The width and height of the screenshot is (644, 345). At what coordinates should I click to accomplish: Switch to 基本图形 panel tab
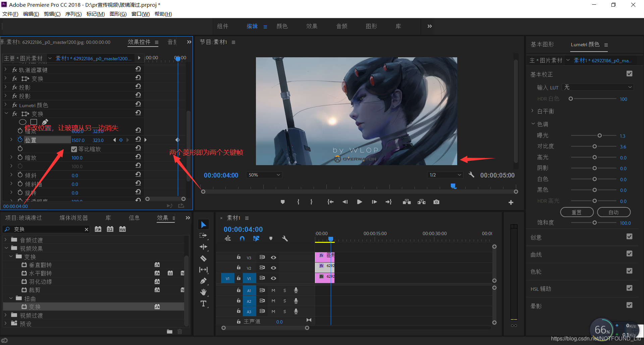542,45
